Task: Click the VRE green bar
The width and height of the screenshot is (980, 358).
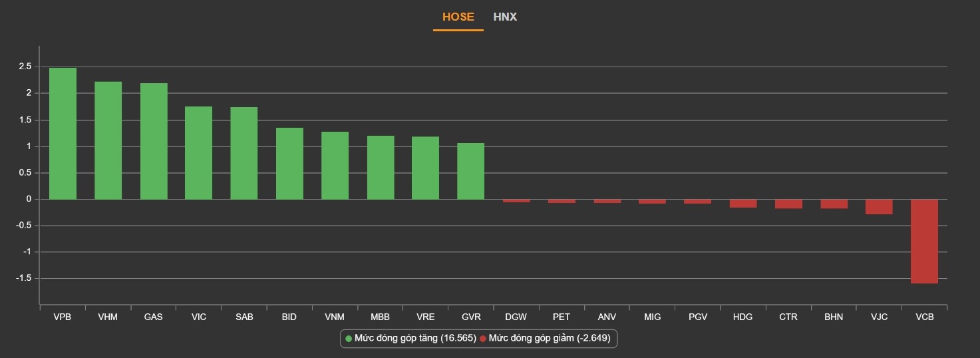Action: point(425,168)
